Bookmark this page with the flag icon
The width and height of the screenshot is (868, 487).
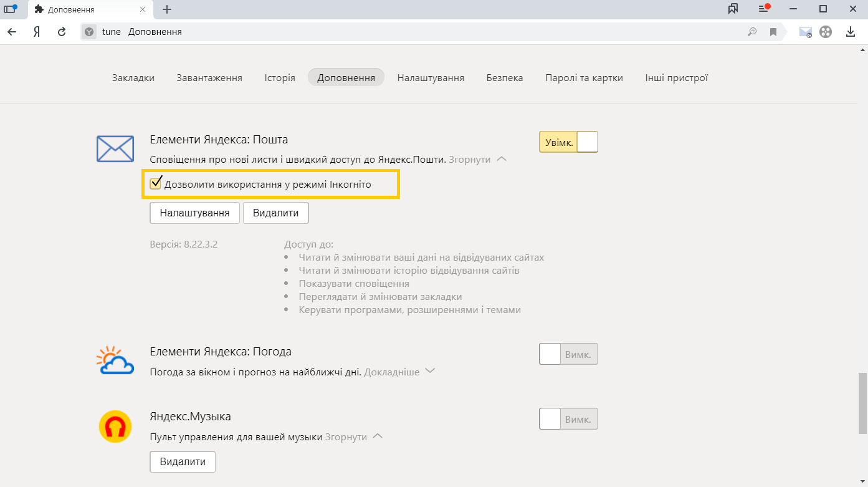[773, 32]
